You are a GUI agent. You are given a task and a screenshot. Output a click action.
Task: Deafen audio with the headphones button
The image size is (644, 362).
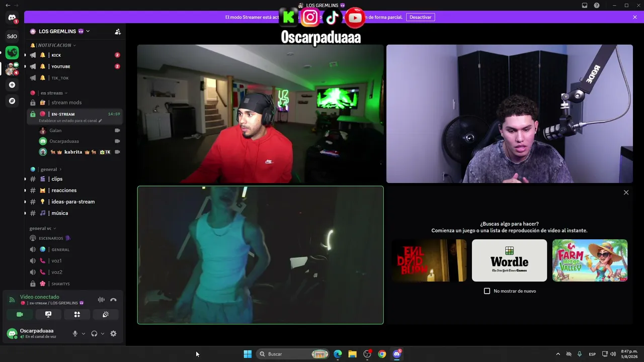94,333
